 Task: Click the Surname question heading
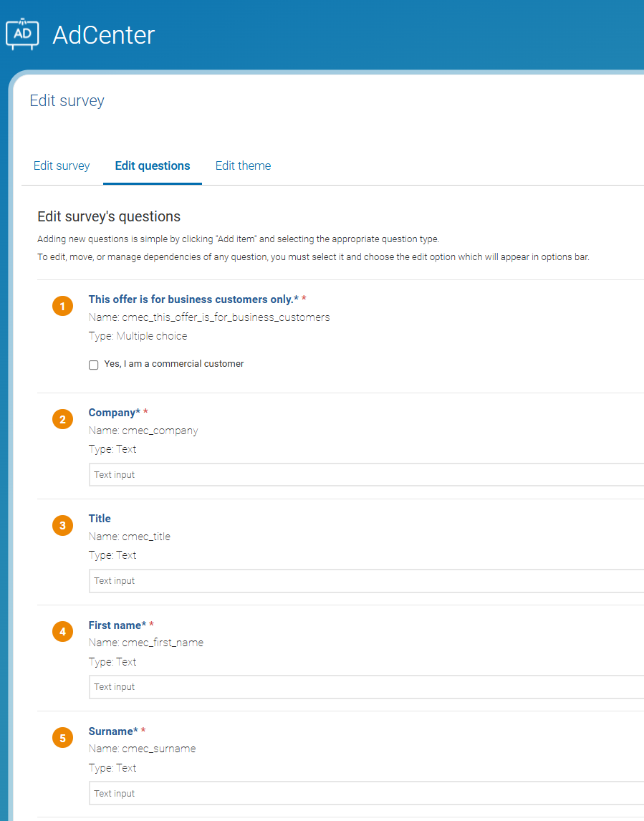(x=112, y=731)
